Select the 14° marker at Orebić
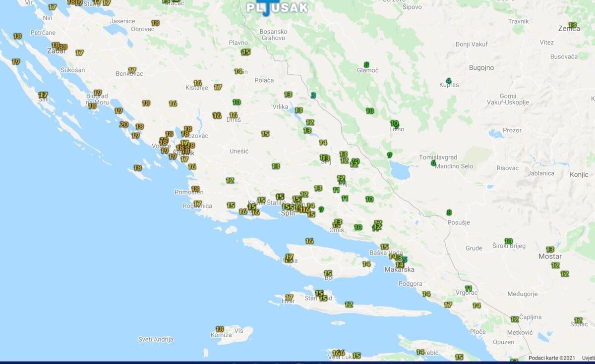 (x=420, y=352)
